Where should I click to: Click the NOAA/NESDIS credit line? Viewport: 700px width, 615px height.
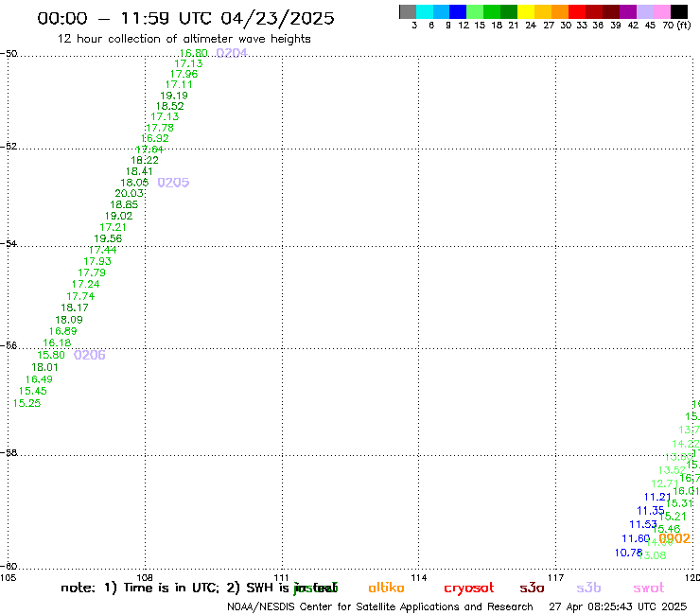click(x=380, y=606)
